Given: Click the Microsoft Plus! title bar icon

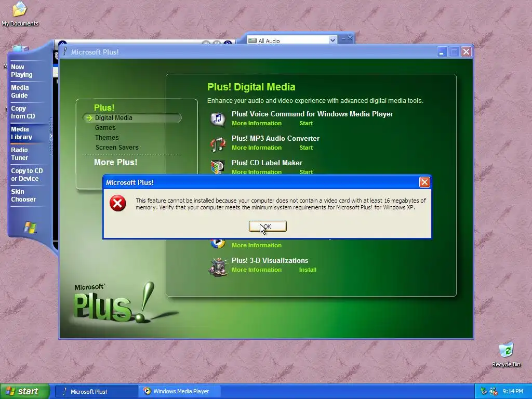Looking at the screenshot, I should point(64,51).
